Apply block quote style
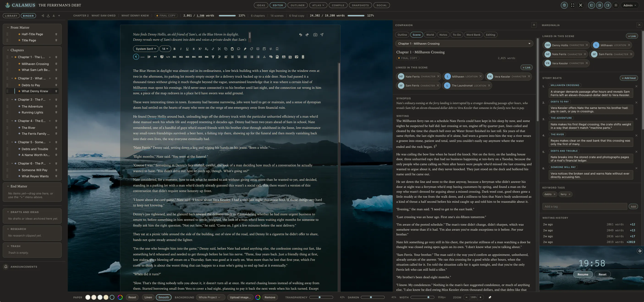The image size is (644, 302). click(155, 57)
